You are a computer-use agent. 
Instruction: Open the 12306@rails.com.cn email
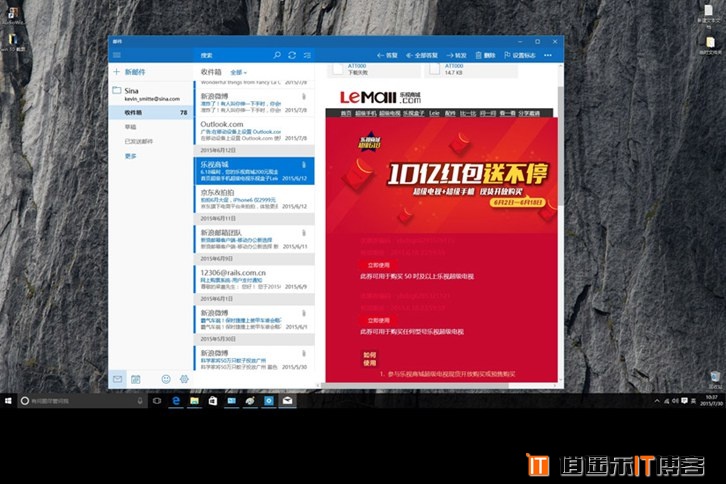pos(254,279)
